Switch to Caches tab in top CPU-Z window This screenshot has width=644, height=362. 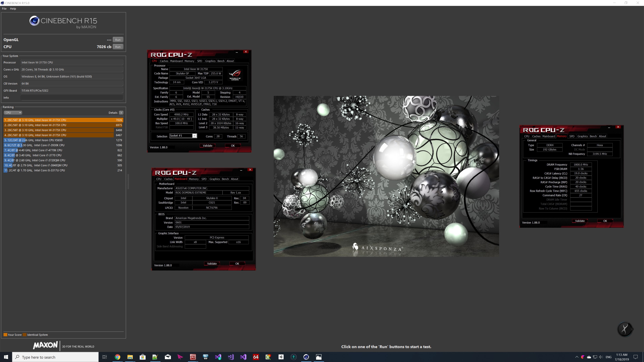tap(164, 61)
